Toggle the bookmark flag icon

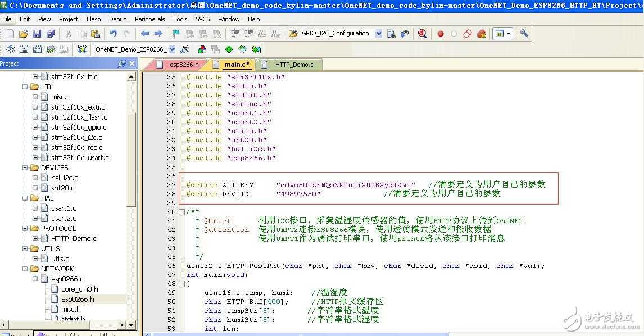pyautogui.click(x=176, y=34)
